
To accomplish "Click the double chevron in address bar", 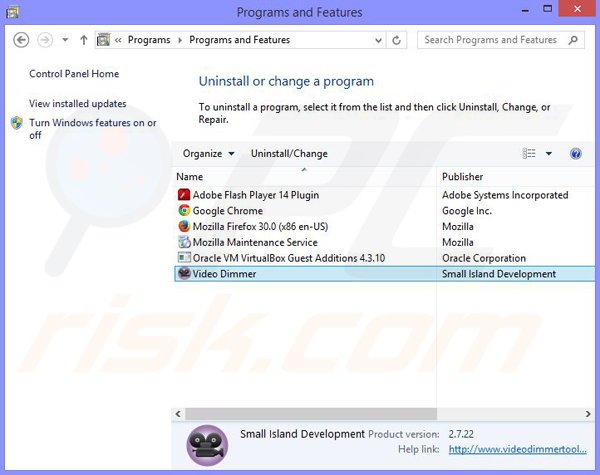I will pyautogui.click(x=118, y=40).
